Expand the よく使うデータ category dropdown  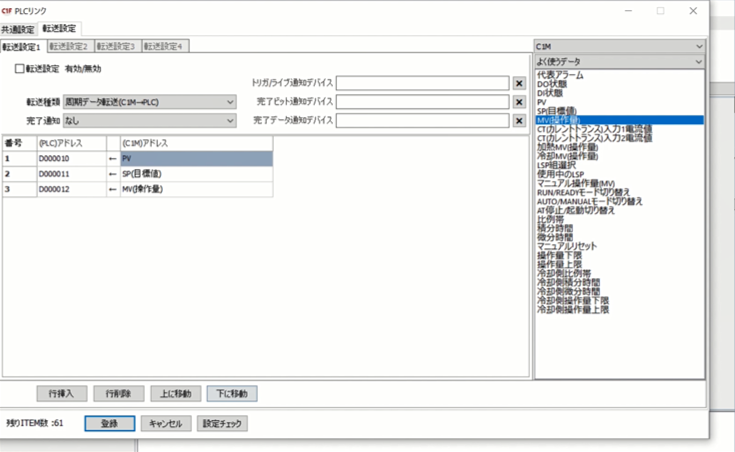click(x=619, y=62)
